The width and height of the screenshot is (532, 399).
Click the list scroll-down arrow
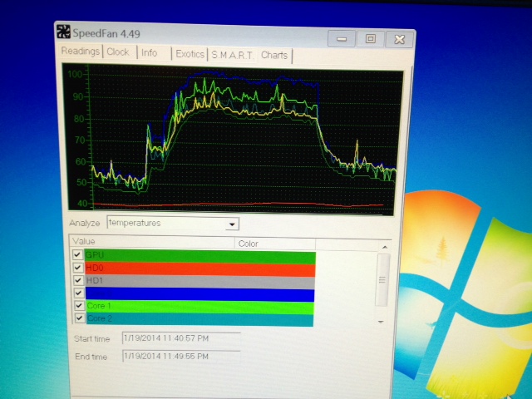381,322
